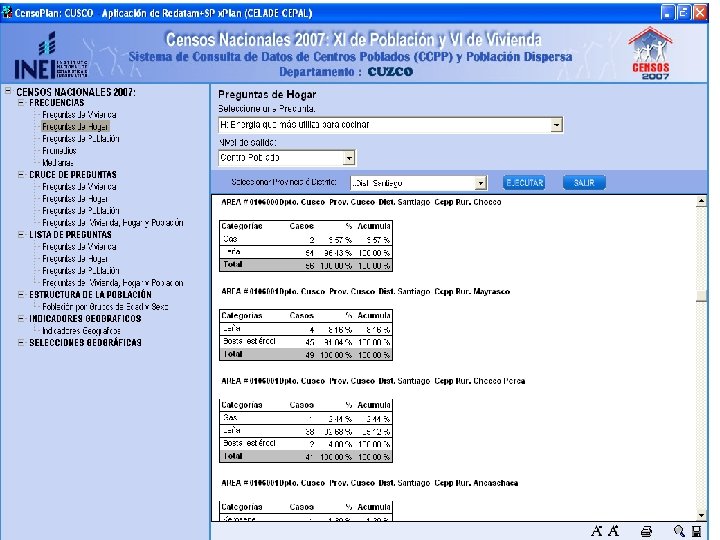Click the increase font size icon

coord(613,531)
